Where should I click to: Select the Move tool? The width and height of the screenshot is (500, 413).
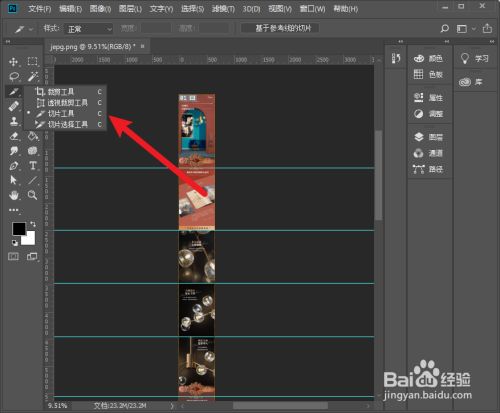14,62
